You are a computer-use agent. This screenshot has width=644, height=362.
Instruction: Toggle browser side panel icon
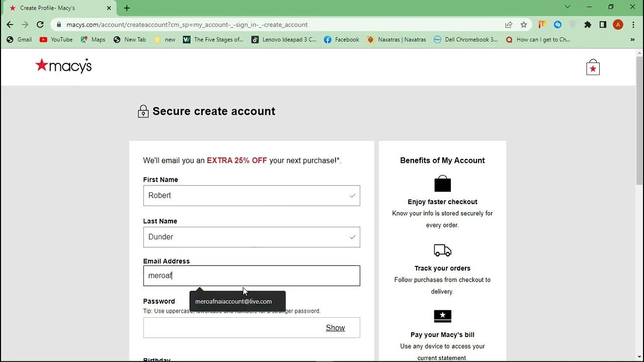point(603,25)
